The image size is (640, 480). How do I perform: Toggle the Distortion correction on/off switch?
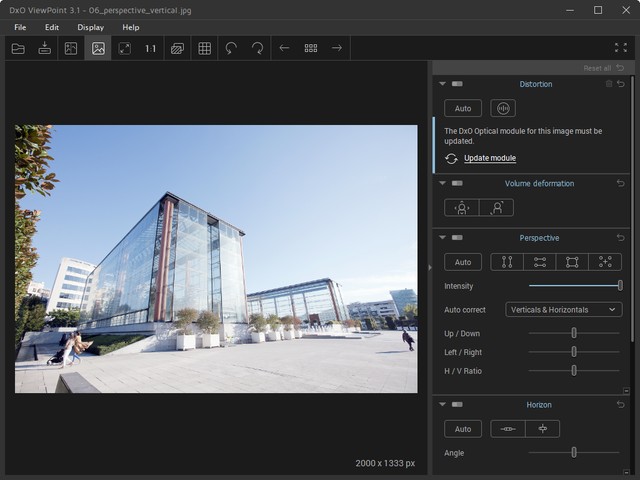457,84
